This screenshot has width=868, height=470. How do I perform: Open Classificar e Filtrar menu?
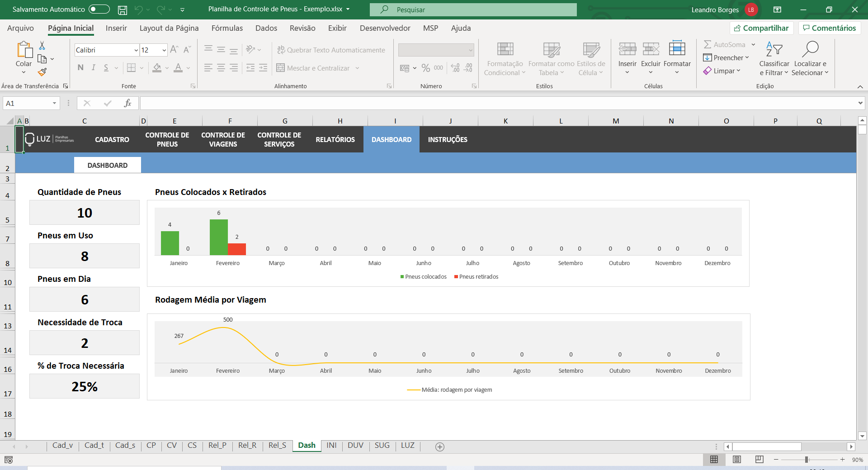[774, 59]
